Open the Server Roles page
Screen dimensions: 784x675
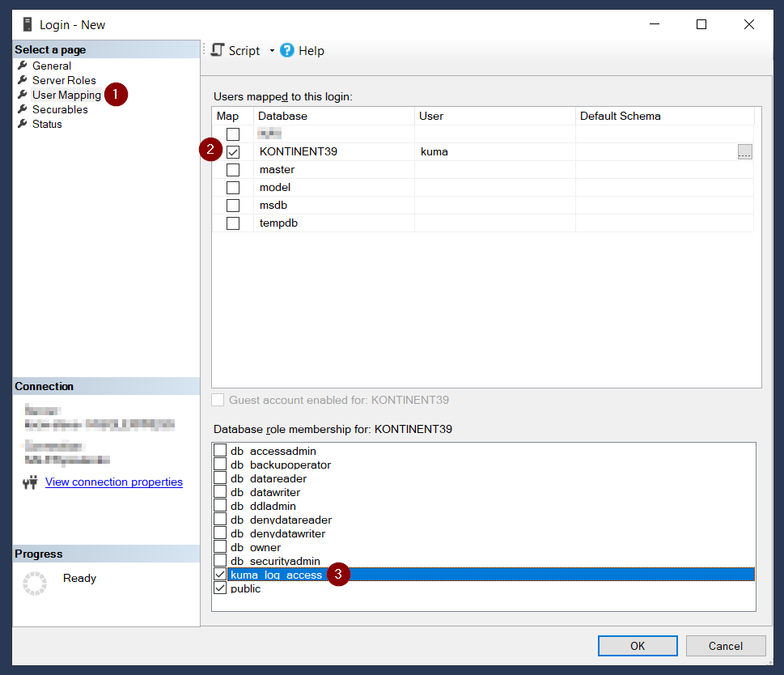[x=64, y=80]
